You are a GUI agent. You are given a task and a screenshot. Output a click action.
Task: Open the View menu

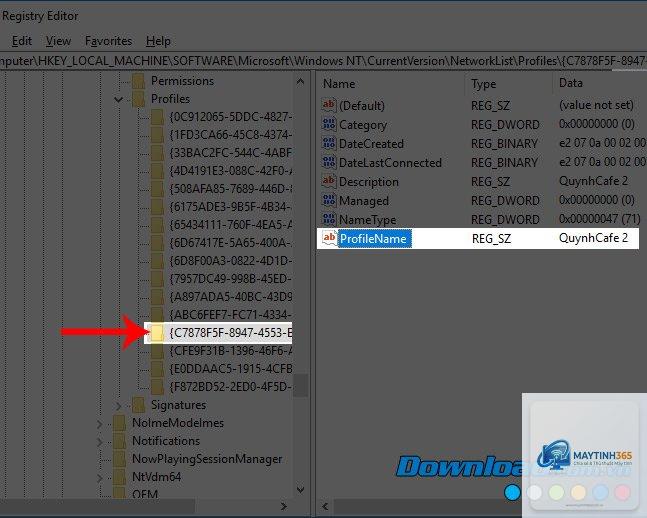(58, 41)
